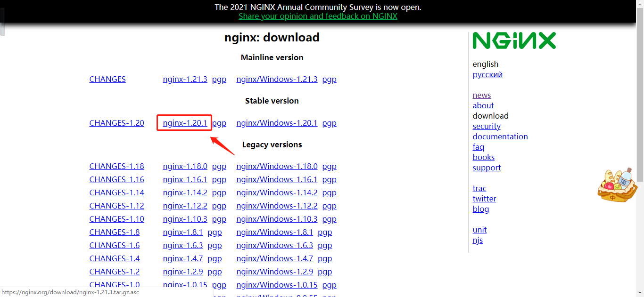Image resolution: width=644 pixels, height=297 pixels.
Task: Open pgp link beside nginx-1.10.3
Action: pyautogui.click(x=219, y=219)
